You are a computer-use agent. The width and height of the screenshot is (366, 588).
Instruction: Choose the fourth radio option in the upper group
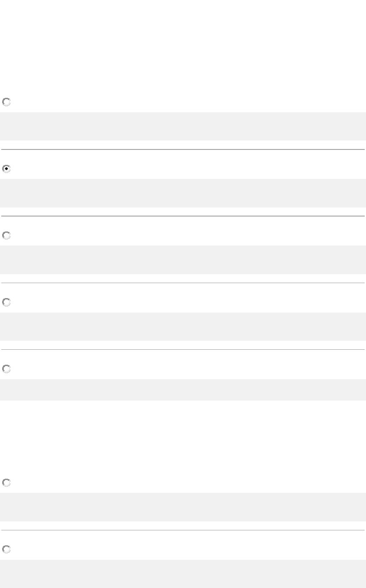click(6, 302)
